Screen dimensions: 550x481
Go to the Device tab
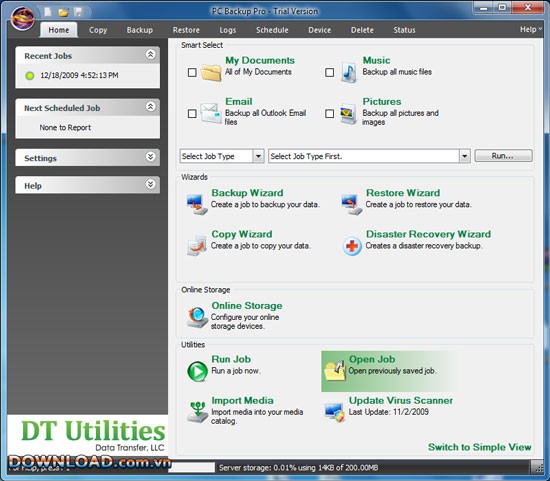320,30
